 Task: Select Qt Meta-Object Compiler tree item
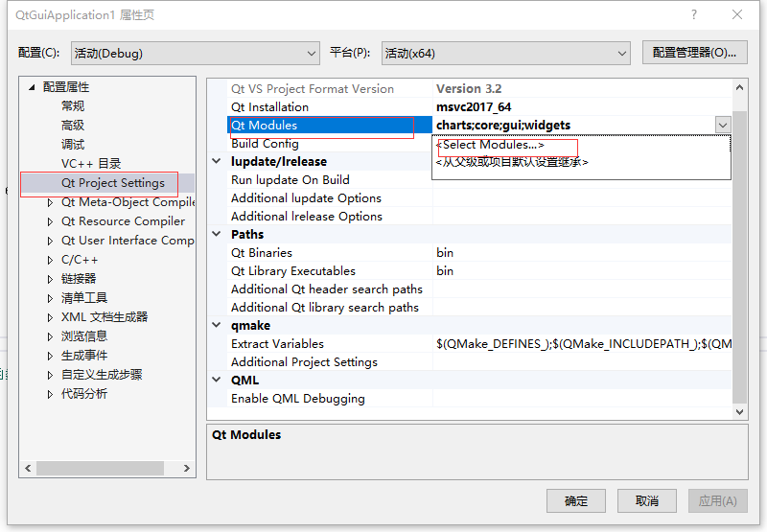pyautogui.click(x=128, y=202)
